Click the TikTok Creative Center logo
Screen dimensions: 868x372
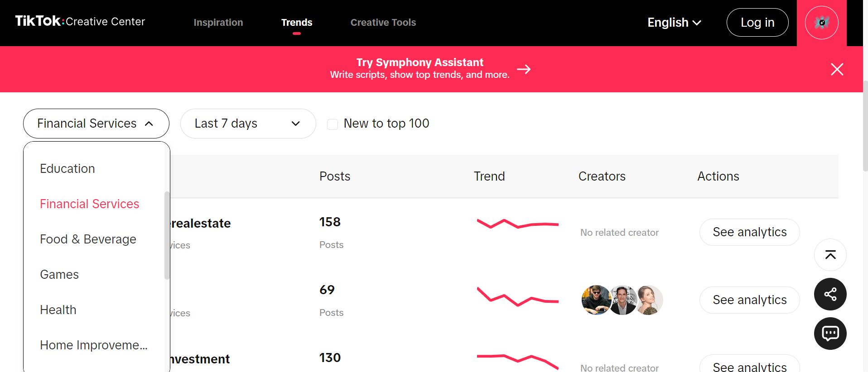click(x=80, y=21)
